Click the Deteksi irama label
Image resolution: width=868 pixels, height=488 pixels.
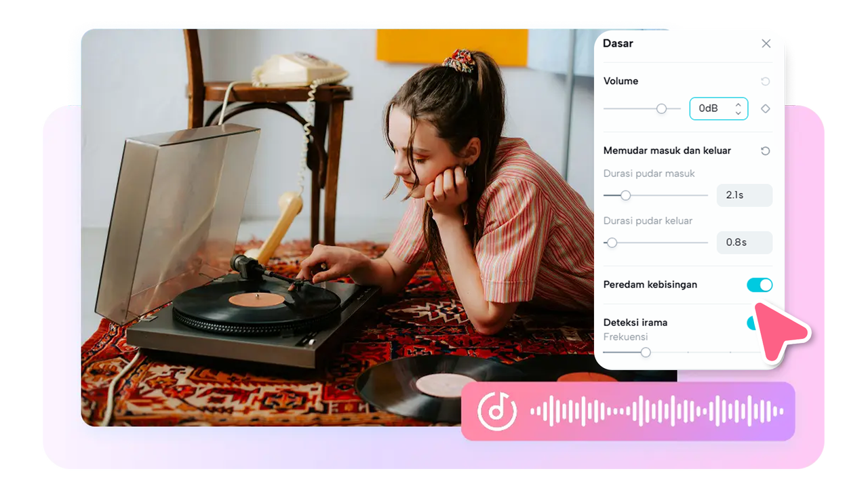pyautogui.click(x=635, y=323)
